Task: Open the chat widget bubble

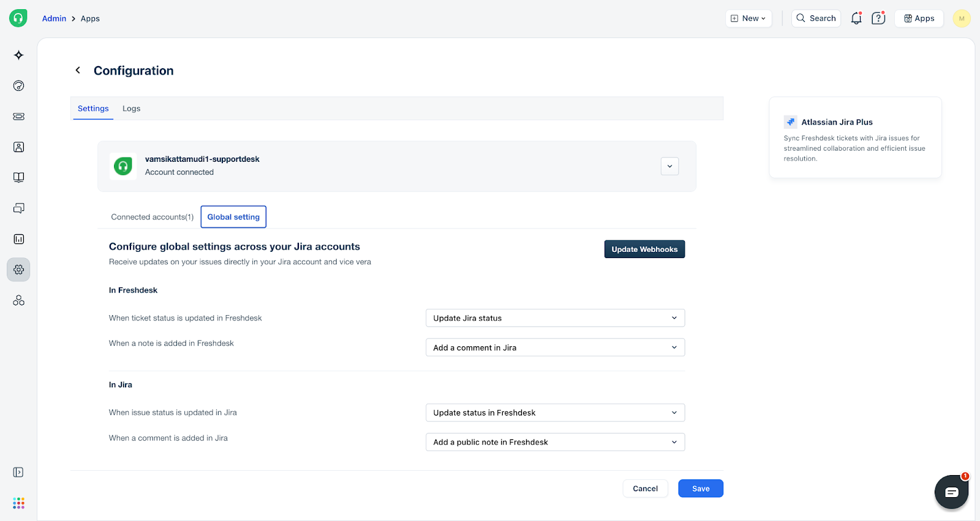Action: (x=951, y=492)
